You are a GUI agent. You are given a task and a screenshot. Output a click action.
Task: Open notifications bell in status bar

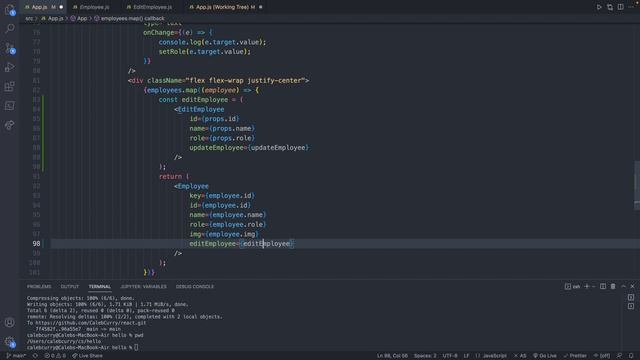[x=631, y=356]
